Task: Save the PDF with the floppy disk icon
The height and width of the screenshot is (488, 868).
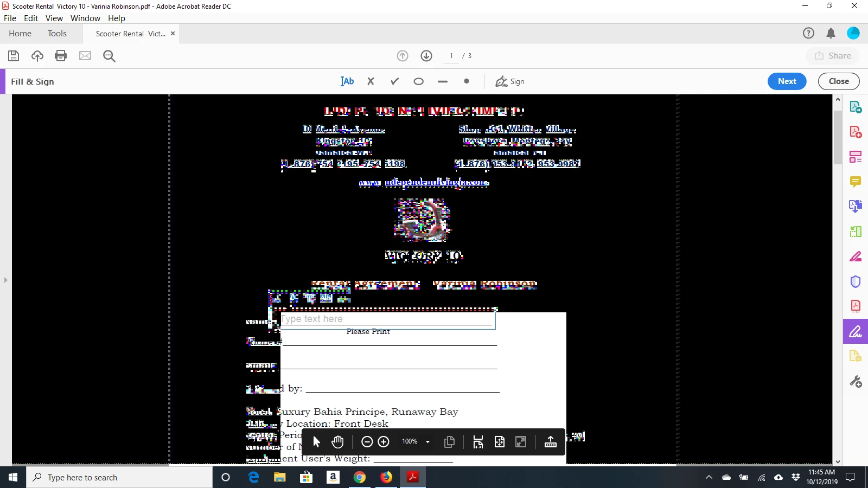Action: [x=14, y=56]
